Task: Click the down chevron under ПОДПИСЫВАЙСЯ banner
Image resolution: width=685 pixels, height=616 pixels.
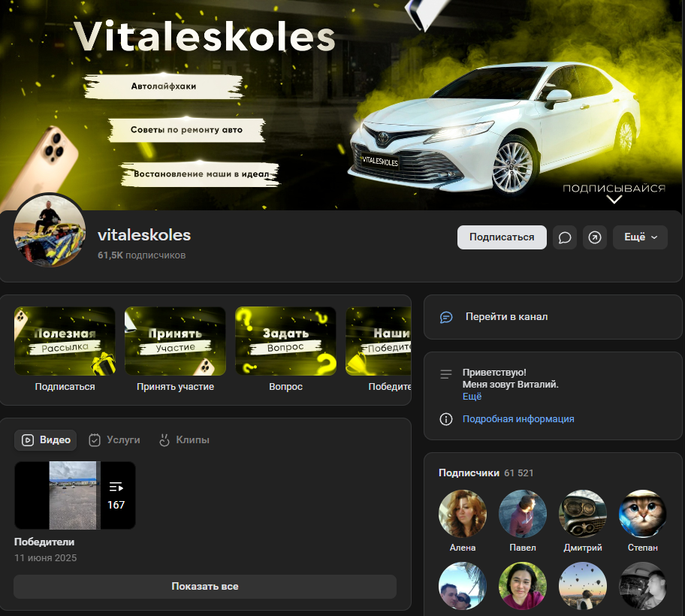Action: (614, 200)
